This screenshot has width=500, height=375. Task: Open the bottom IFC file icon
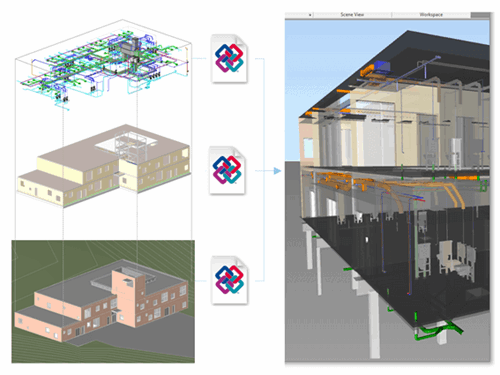click(230, 280)
